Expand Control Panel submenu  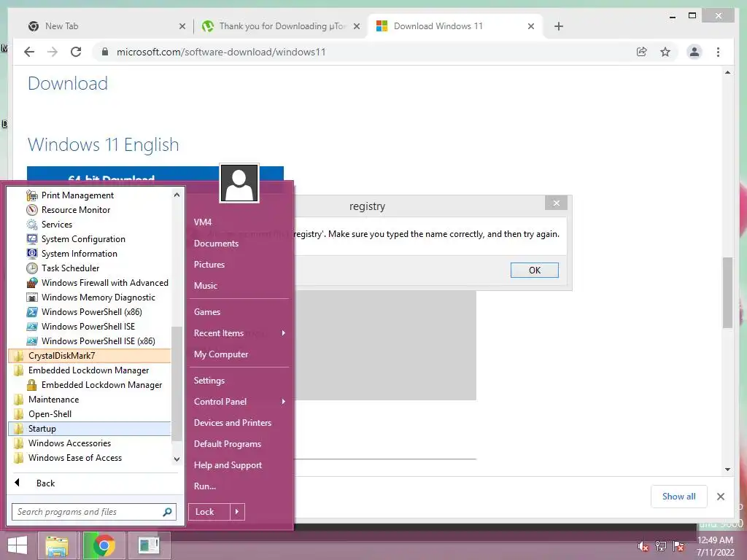pyautogui.click(x=239, y=402)
